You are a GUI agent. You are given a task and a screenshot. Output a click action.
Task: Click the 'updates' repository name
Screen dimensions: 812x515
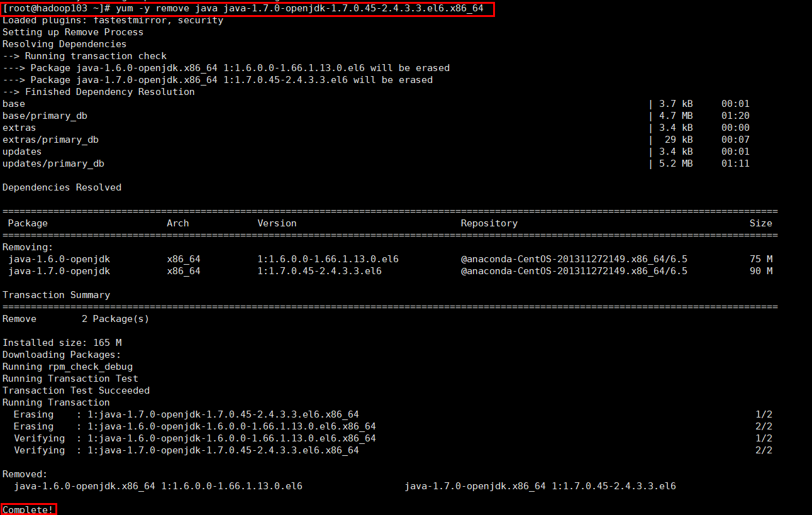point(22,152)
